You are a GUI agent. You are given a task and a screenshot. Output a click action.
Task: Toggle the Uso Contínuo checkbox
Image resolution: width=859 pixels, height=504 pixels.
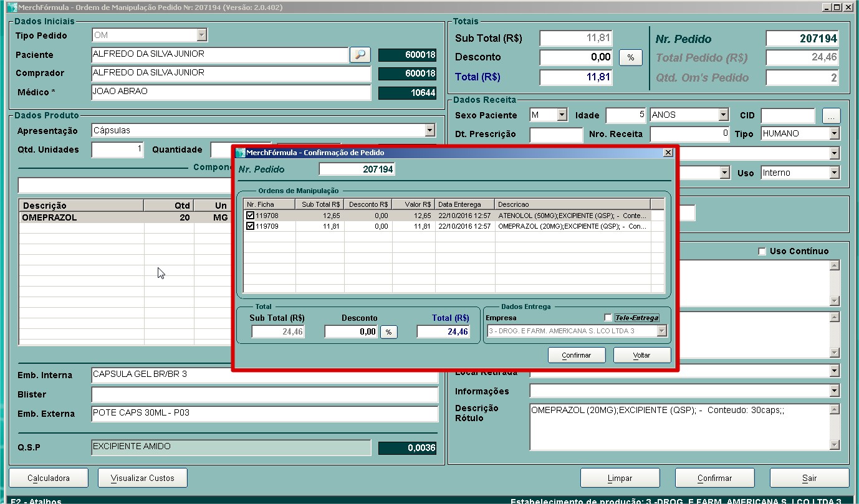pyautogui.click(x=762, y=251)
